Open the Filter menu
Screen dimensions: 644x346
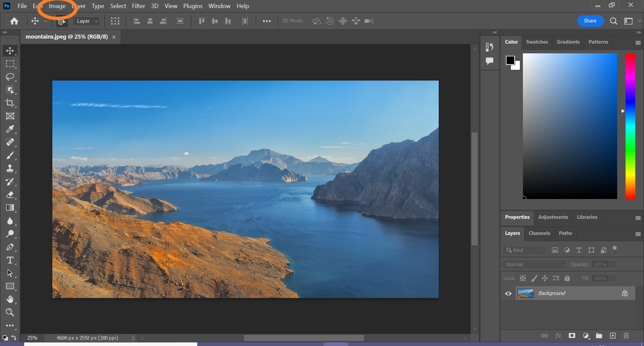(x=139, y=6)
